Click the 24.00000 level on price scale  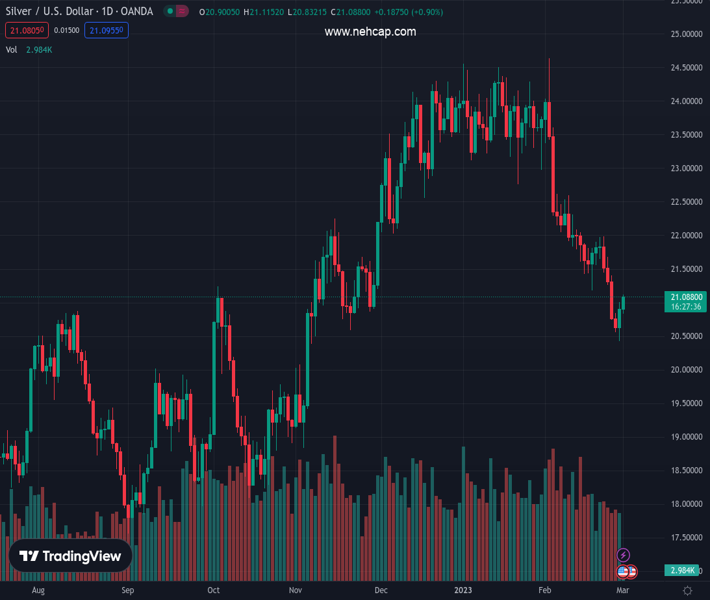(x=686, y=101)
